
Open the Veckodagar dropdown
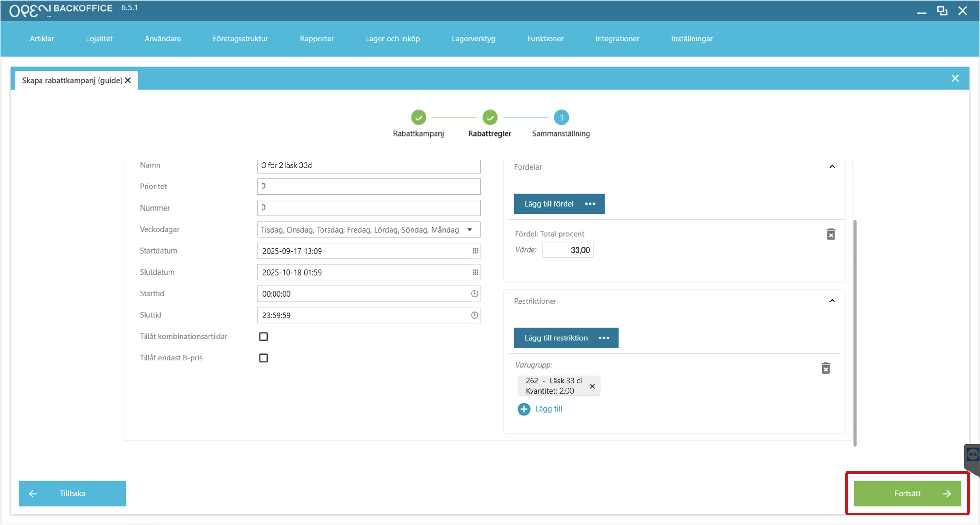(x=470, y=230)
